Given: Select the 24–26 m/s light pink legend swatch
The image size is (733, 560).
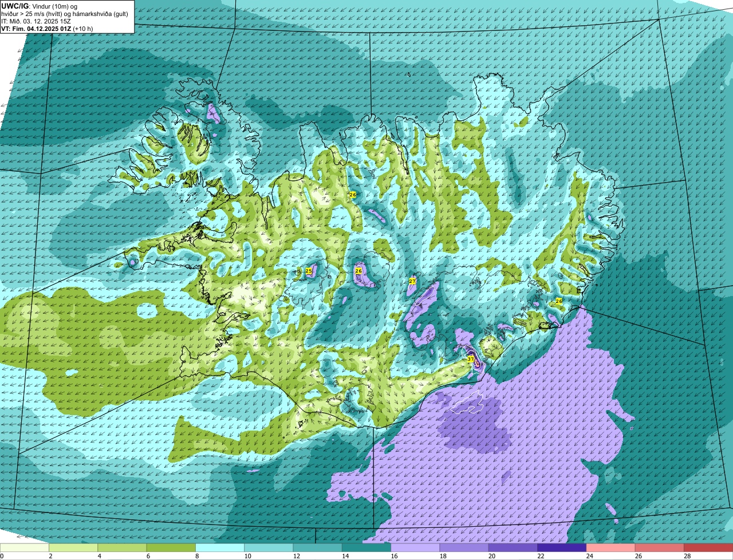Looking at the screenshot, I should [611, 547].
